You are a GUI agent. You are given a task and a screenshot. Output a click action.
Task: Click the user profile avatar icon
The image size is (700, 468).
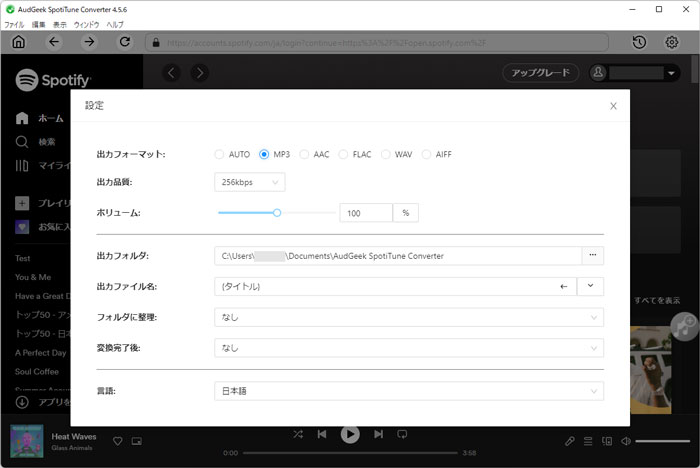click(x=598, y=73)
